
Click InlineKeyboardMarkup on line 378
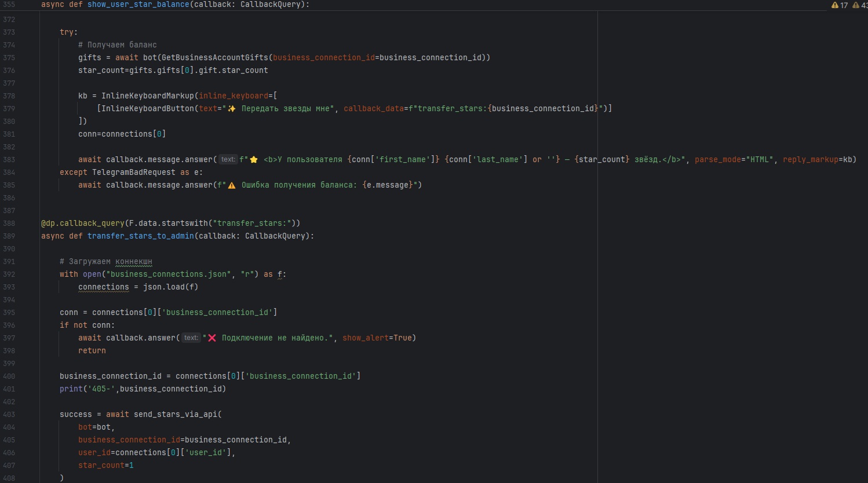[148, 96]
